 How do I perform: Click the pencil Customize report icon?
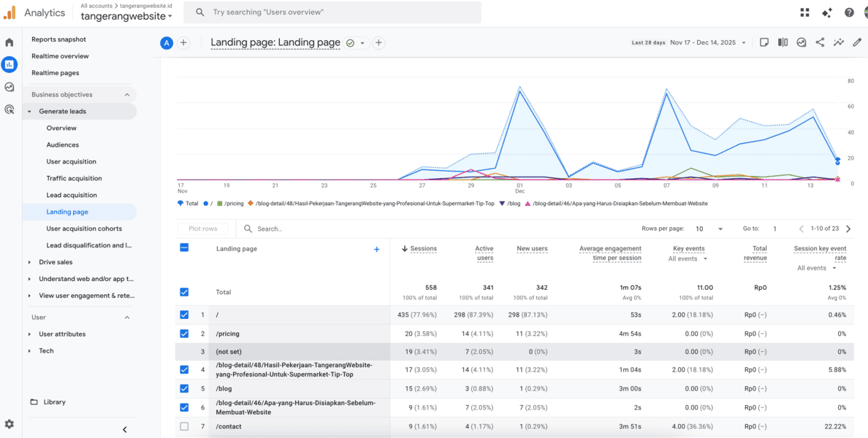pyautogui.click(x=856, y=42)
